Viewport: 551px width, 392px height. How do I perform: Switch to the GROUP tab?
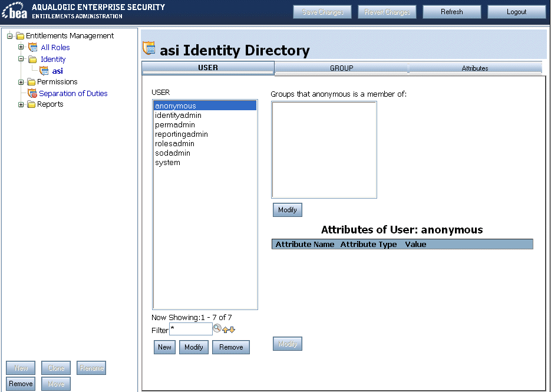click(x=341, y=68)
